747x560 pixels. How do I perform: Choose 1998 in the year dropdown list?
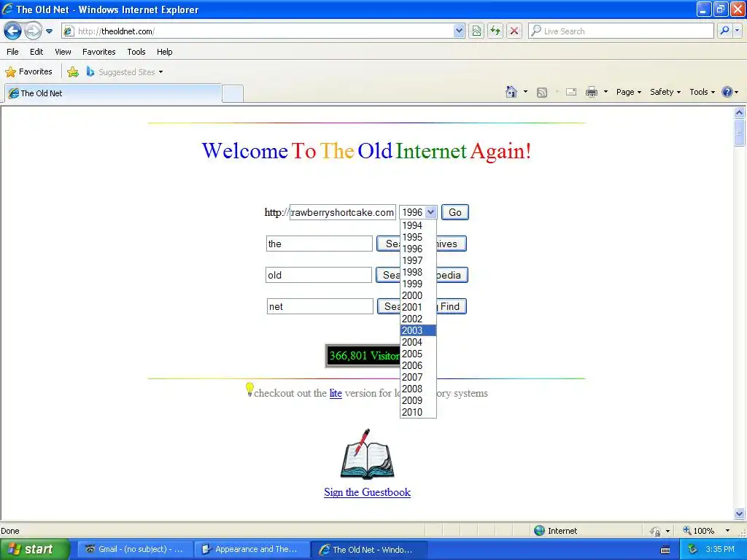point(418,272)
